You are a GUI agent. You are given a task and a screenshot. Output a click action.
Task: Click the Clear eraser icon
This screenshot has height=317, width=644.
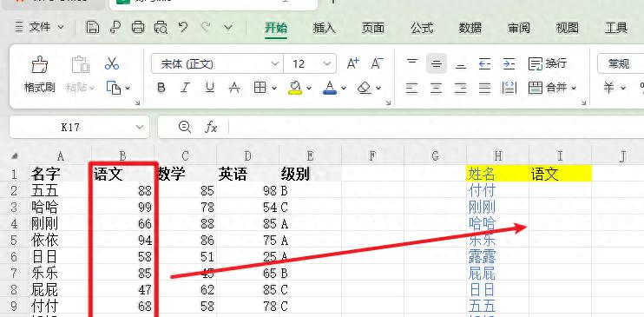tap(365, 88)
